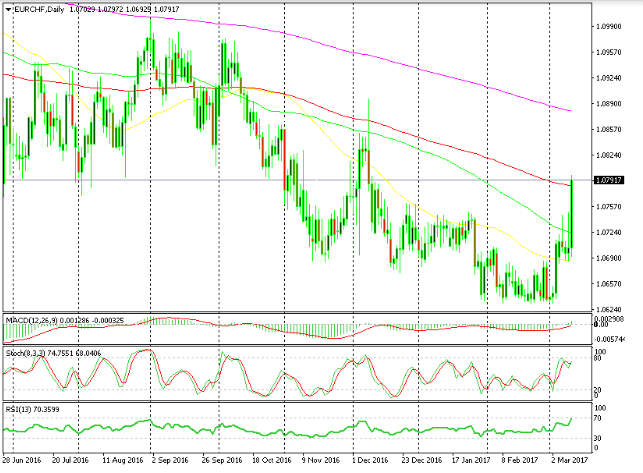Viewport: 643px width, 473px height.
Task: Click the 2 Sep 2016 date label
Action: 170,464
